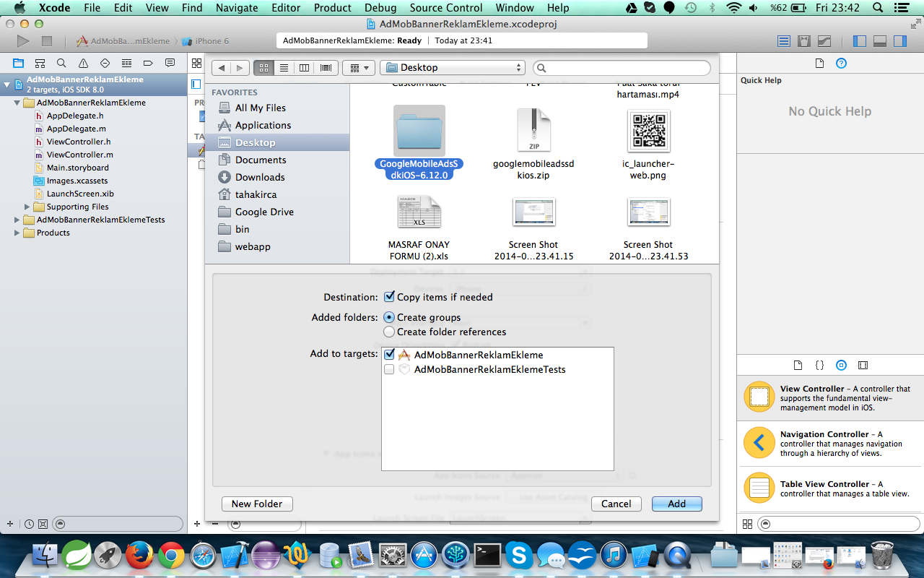Select Create folder references radio button
924x578 pixels.
(389, 332)
